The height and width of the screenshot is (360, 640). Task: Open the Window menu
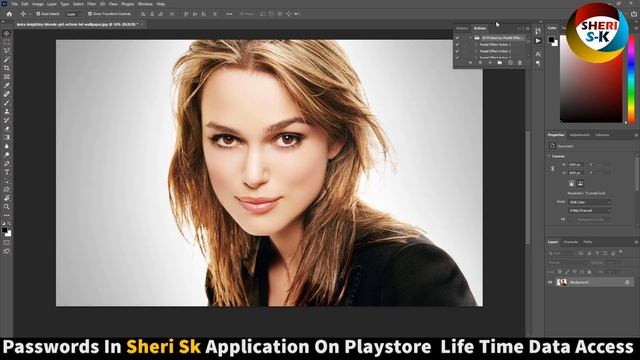[145, 4]
